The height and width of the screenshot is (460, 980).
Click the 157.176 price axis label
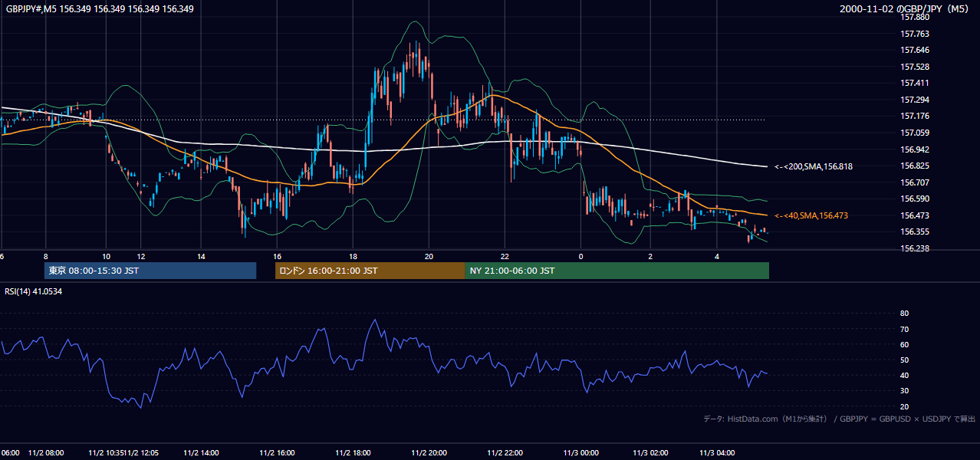coord(914,117)
